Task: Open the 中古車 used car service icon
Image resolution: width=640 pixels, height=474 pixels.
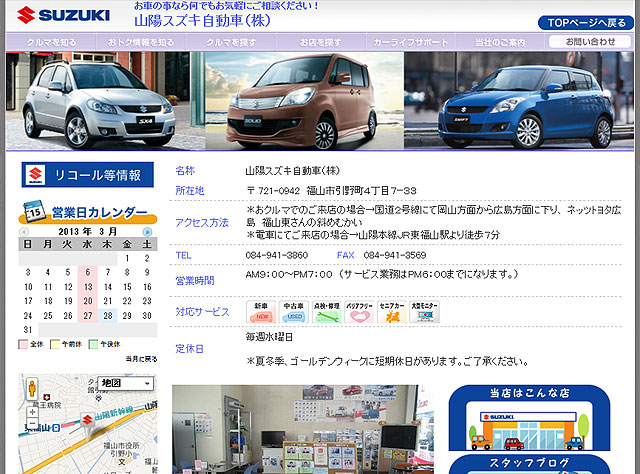Action: coord(294,312)
